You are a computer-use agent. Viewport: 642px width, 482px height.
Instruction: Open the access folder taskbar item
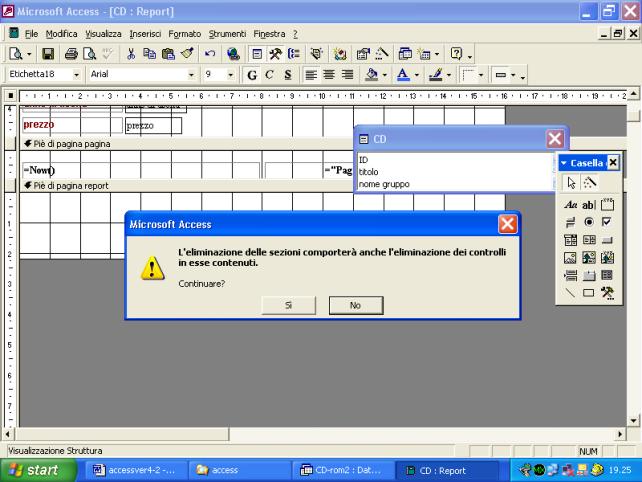pos(240,470)
